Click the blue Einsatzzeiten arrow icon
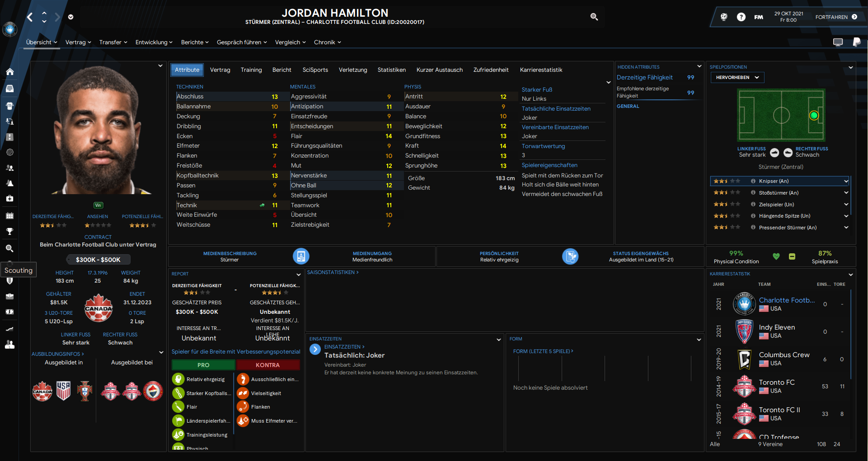868x461 pixels. click(x=315, y=349)
